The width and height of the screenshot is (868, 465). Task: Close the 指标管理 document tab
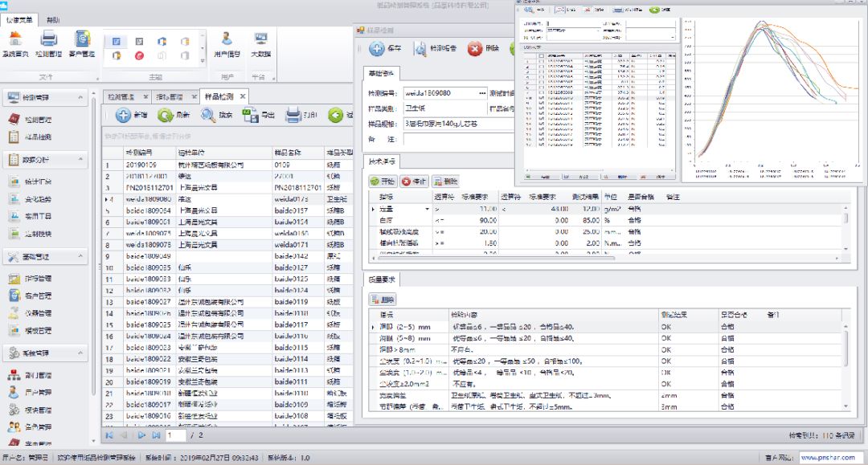[194, 96]
